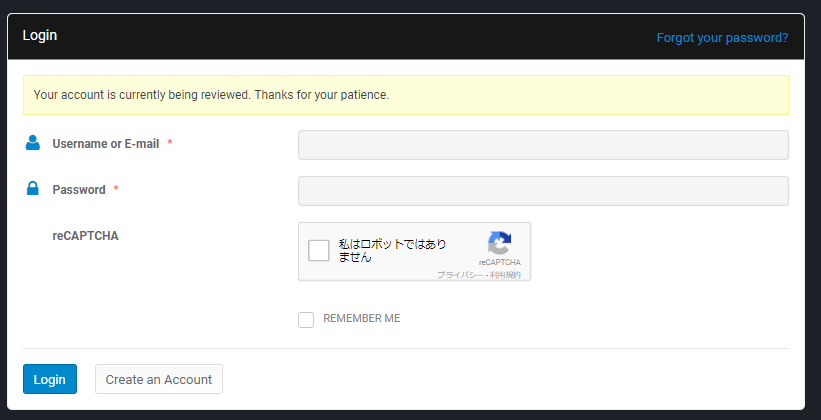Click the Login panel header title

tap(40, 36)
